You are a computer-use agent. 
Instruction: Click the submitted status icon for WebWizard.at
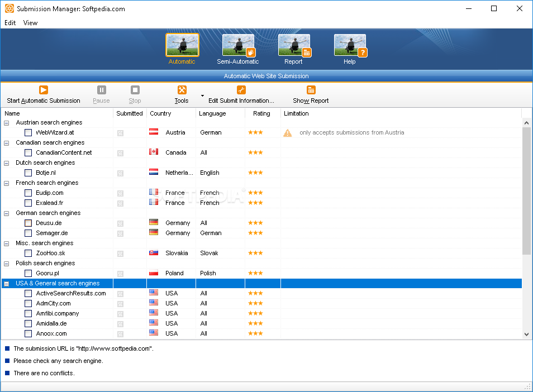tap(120, 133)
